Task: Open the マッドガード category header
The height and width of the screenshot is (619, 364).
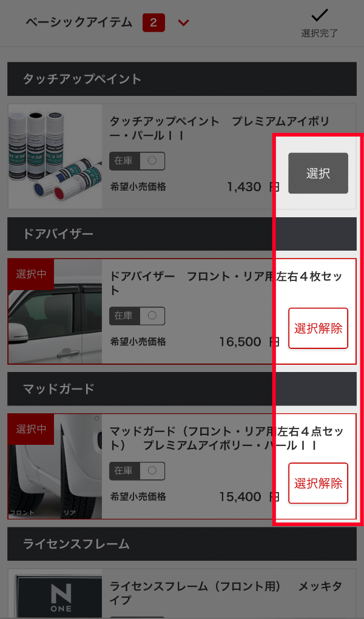Action: (x=182, y=389)
